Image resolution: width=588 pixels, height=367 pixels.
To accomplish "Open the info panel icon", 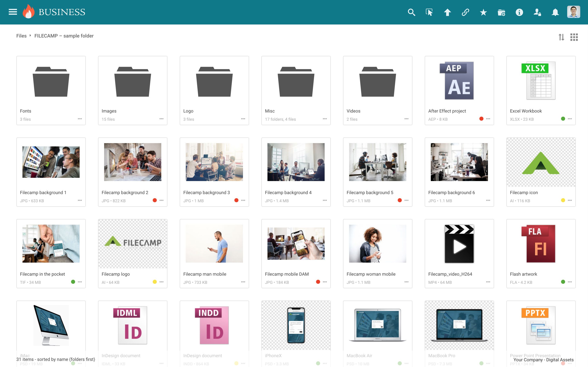I will pos(519,12).
